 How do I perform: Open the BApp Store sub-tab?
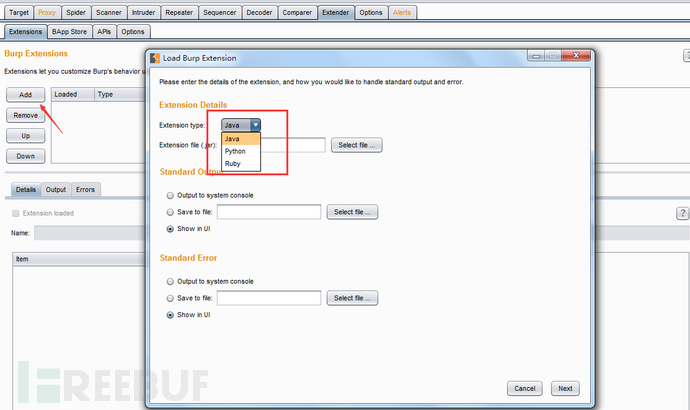[69, 32]
